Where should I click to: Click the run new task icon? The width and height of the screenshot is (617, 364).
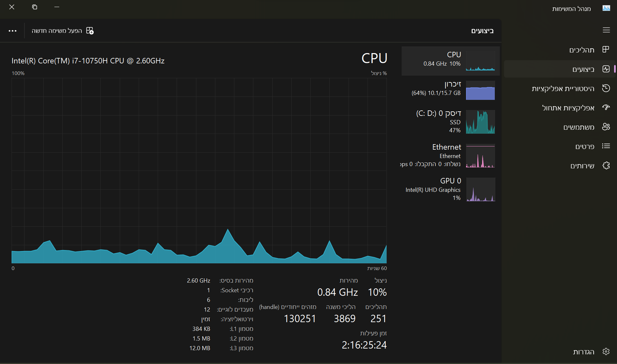click(x=90, y=31)
